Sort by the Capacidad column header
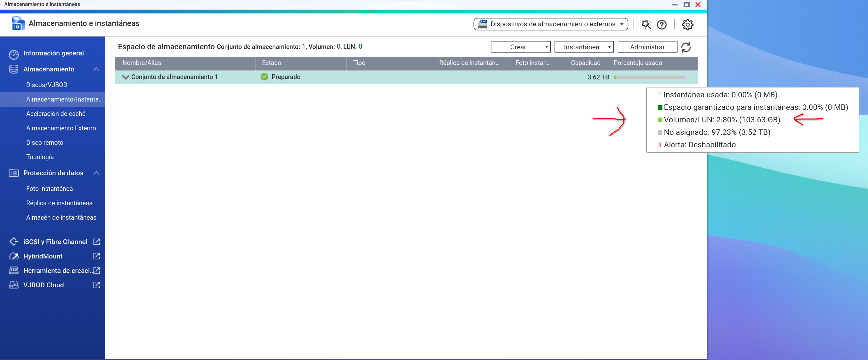The height and width of the screenshot is (360, 868). pos(585,63)
